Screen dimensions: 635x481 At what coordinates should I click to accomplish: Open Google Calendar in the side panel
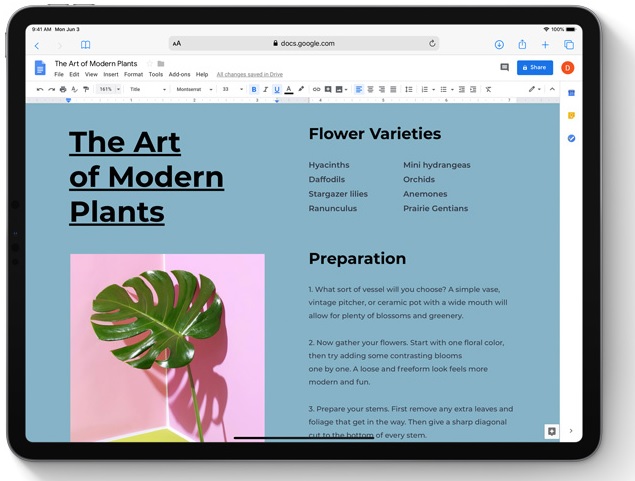click(x=571, y=93)
